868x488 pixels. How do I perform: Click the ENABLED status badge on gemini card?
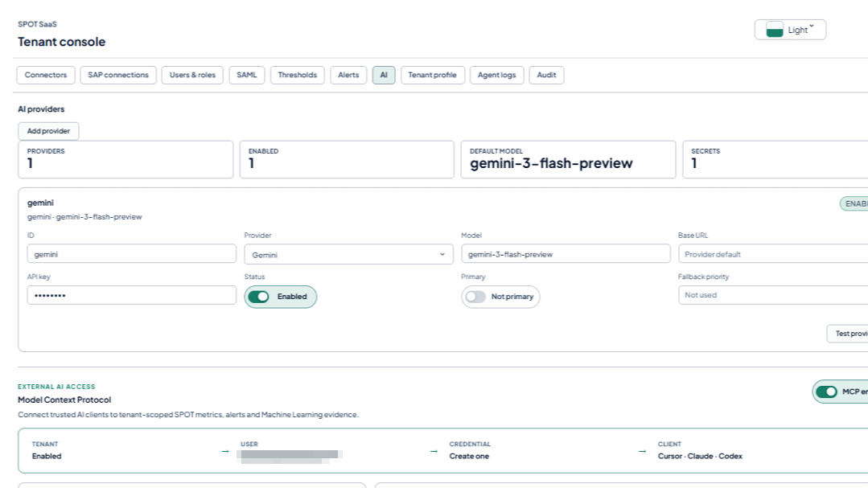coord(854,203)
